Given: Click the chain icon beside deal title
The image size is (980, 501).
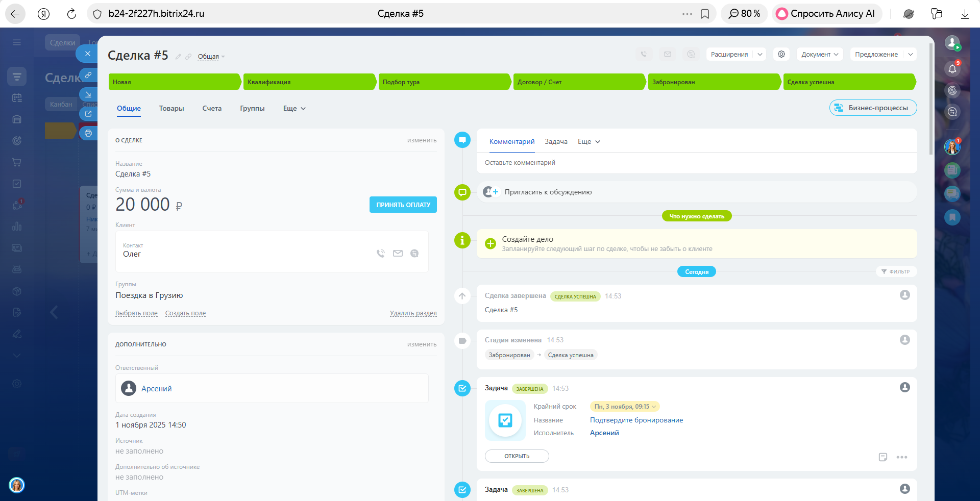Looking at the screenshot, I should pos(188,57).
